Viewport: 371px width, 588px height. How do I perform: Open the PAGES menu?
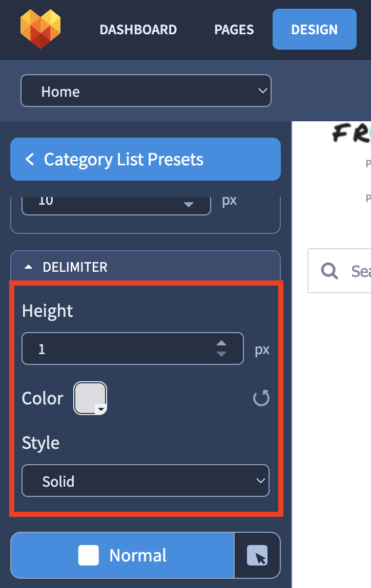tap(234, 30)
